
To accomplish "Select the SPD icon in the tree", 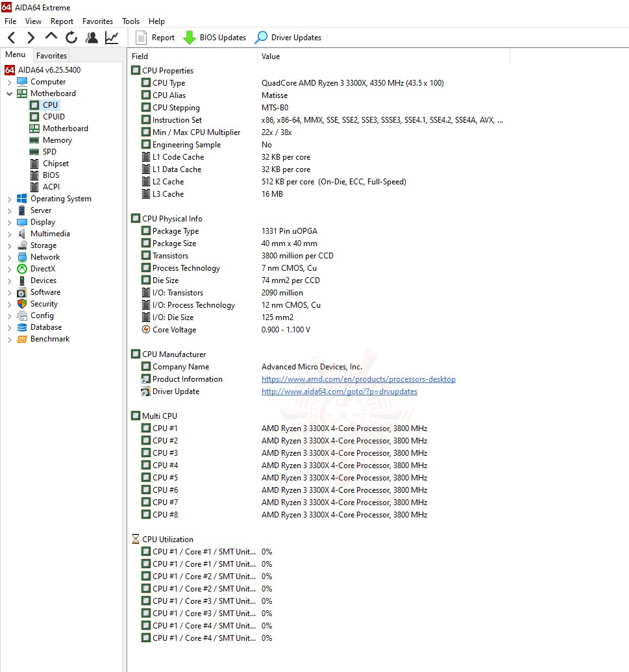I will coord(34,152).
